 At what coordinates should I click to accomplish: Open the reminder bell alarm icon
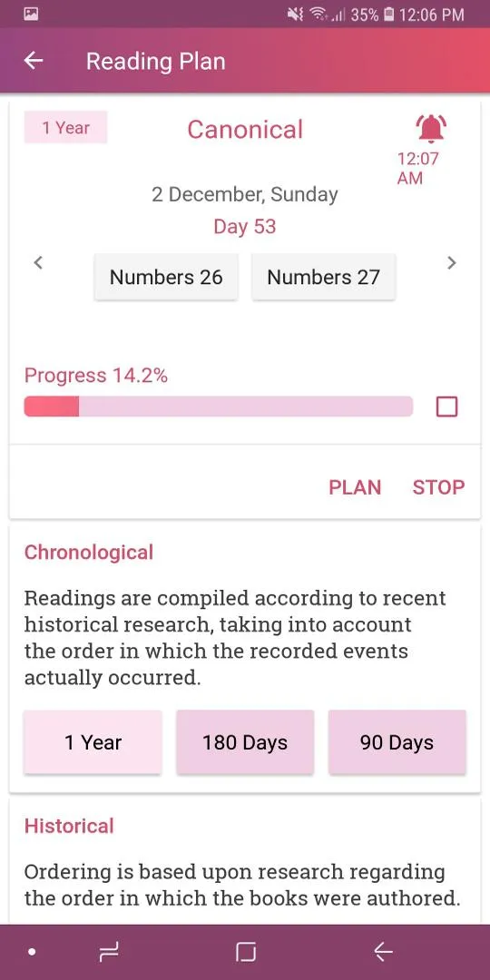pos(430,129)
